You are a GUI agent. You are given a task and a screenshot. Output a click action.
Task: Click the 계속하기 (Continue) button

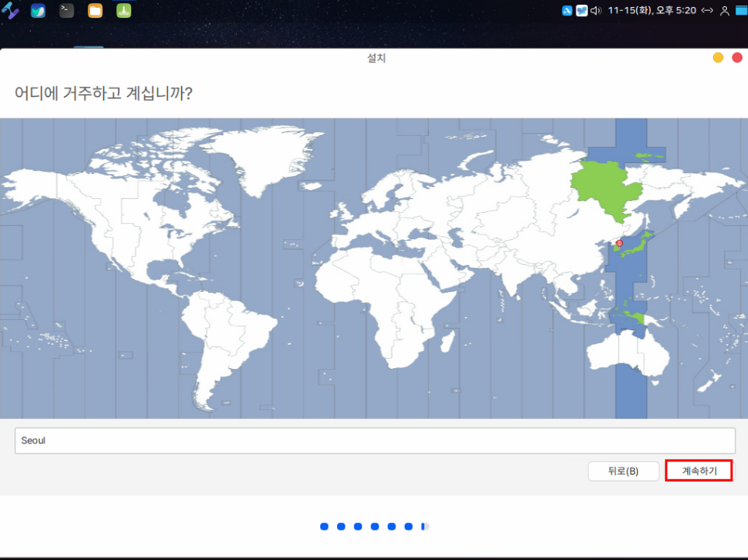click(698, 471)
